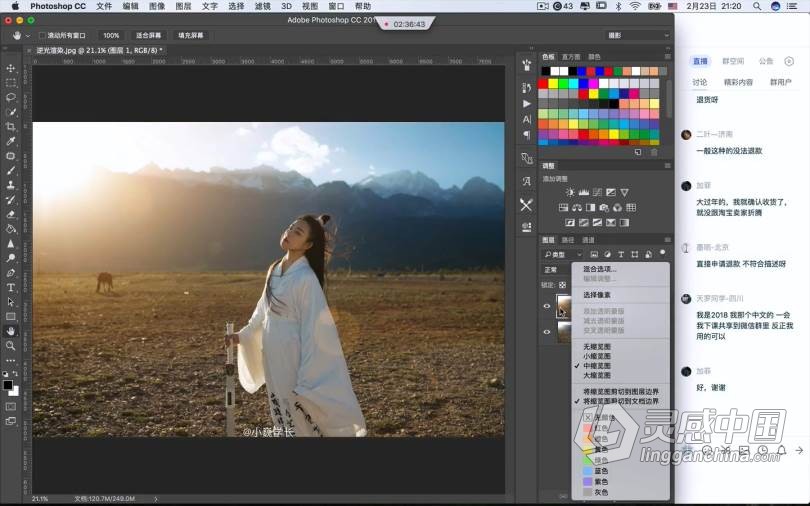Hide the bottom layer via eye icon
810x506 pixels.
pyautogui.click(x=547, y=332)
